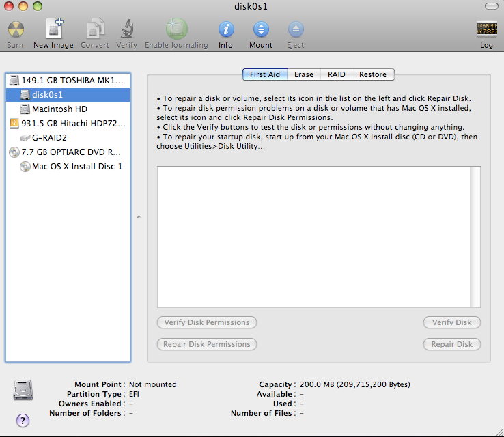The width and height of the screenshot is (504, 437).
Task: Select the 931.5 GB Hitachi drive
Action: pos(68,124)
